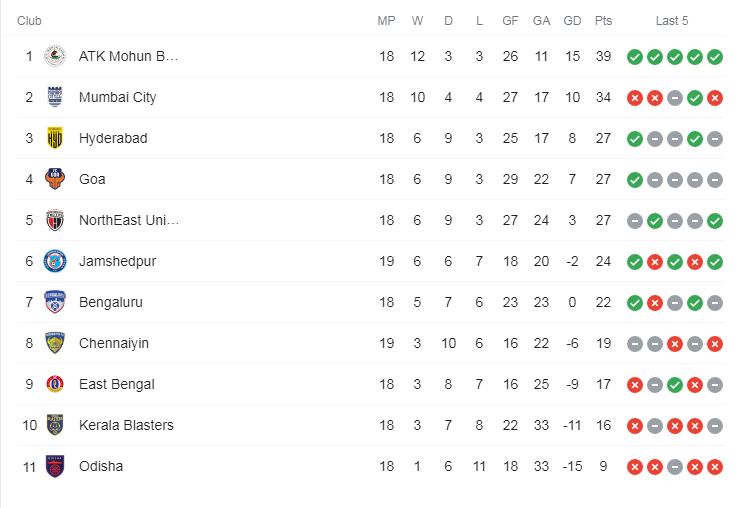Click the ATK Mohun Bagan club crest
Image resolution: width=749 pixels, height=508 pixels.
pos(55,56)
